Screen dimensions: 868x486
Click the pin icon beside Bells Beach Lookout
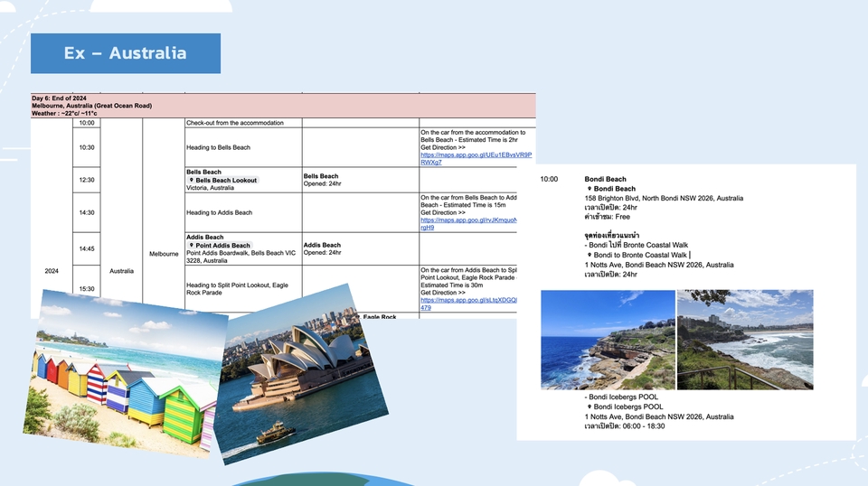click(x=192, y=180)
